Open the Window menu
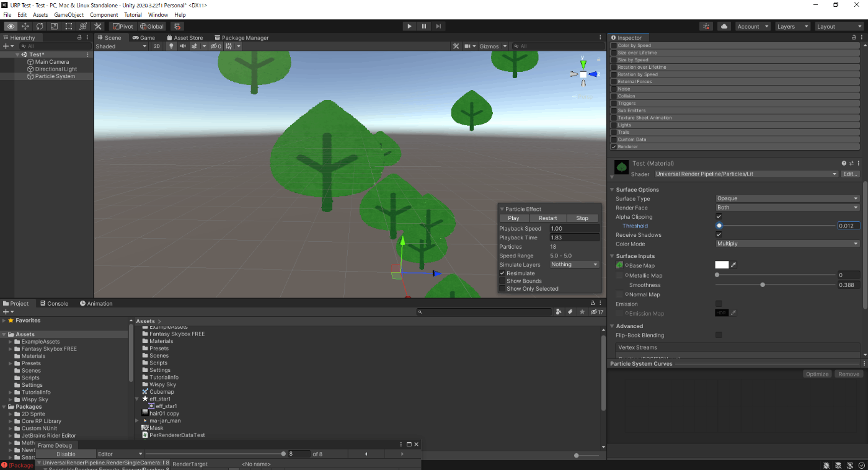868x470 pixels. coord(158,14)
